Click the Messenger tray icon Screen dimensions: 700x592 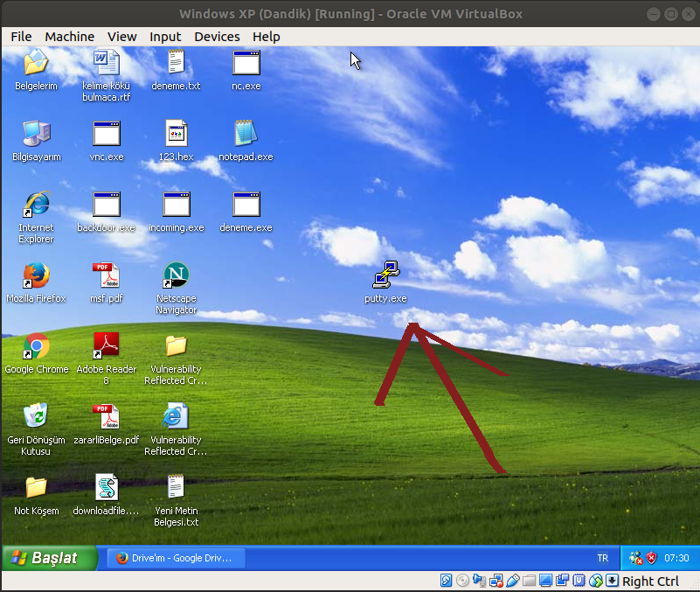[x=635, y=558]
